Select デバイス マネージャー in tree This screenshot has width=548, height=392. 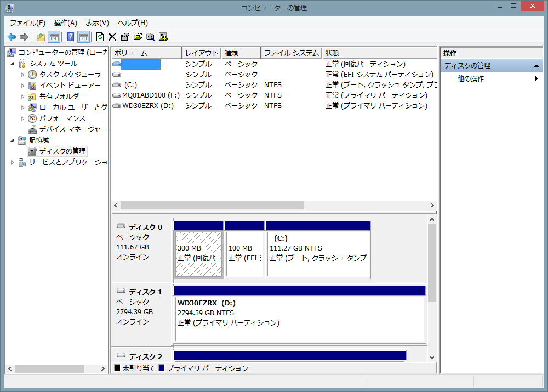tap(73, 129)
